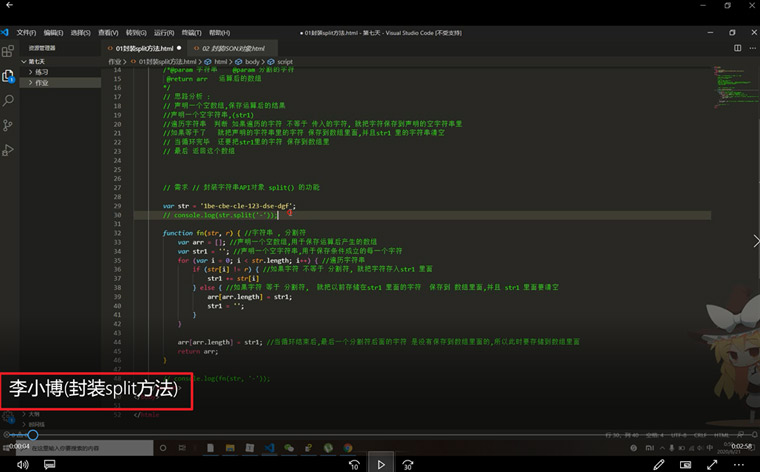
Task: Open the Run and Debug view
Action: pyautogui.click(x=8, y=150)
